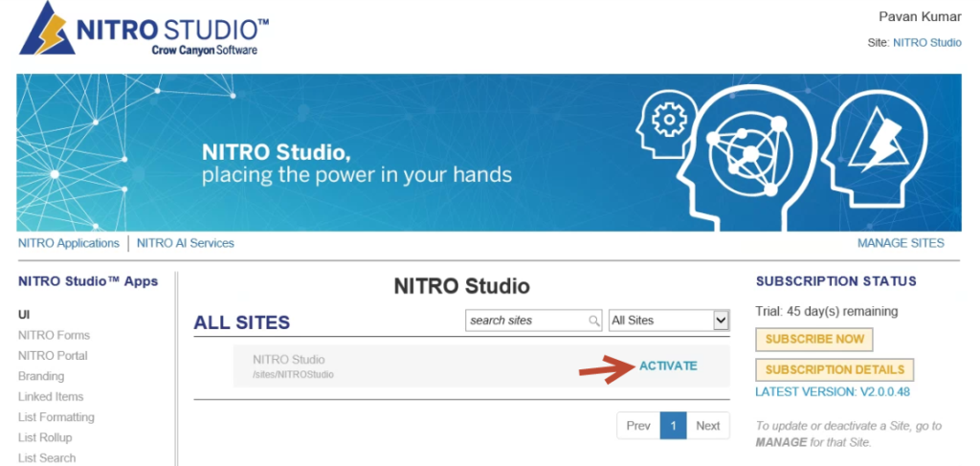
Task: Open the All Sites dropdown
Action: tap(669, 321)
